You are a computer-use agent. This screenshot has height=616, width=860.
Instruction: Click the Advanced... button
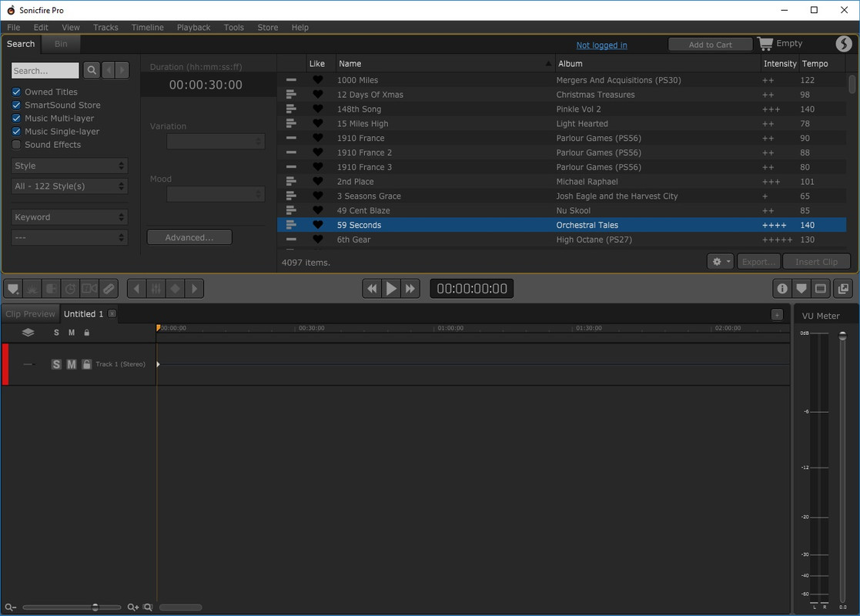point(189,237)
